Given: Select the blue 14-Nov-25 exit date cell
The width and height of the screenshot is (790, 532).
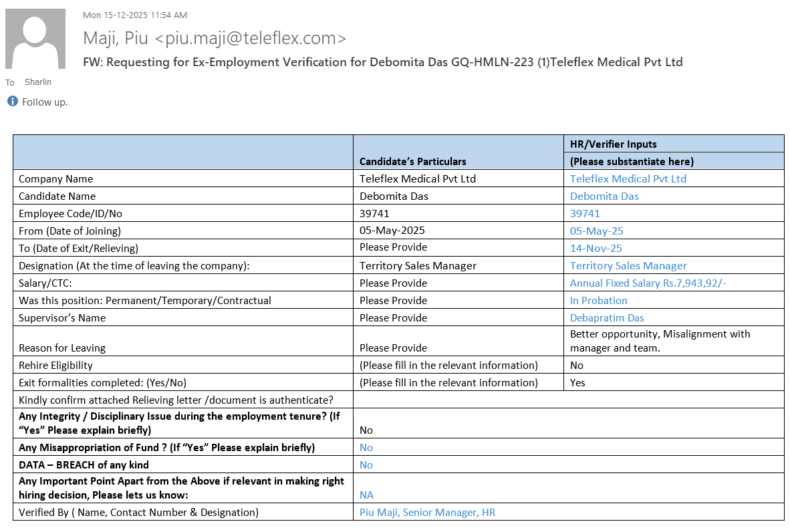Looking at the screenshot, I should click(596, 249).
